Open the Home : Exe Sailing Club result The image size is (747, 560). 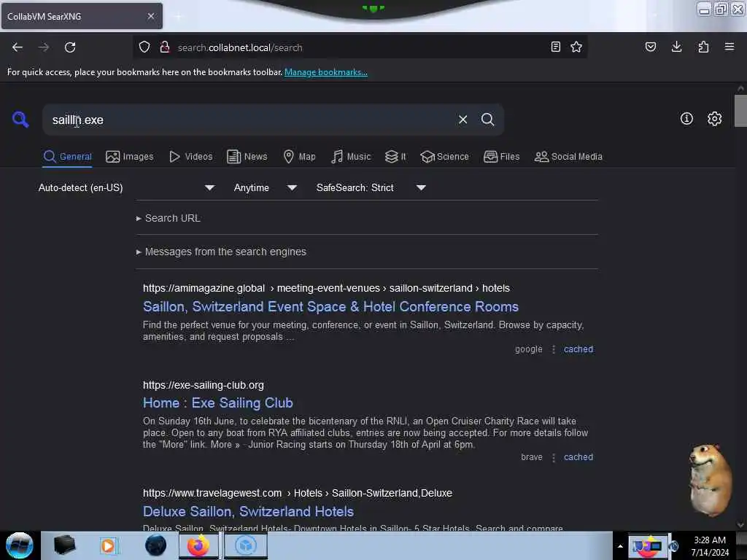[217, 402]
